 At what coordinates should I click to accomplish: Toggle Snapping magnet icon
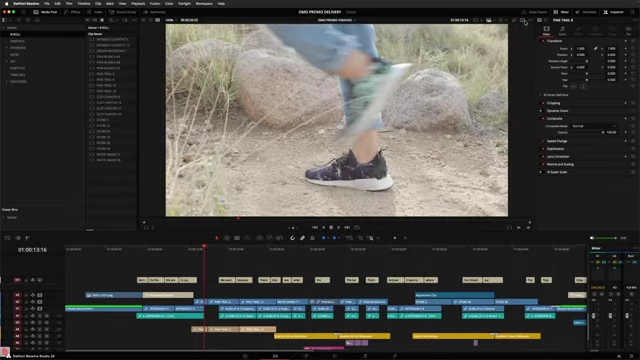click(x=292, y=238)
